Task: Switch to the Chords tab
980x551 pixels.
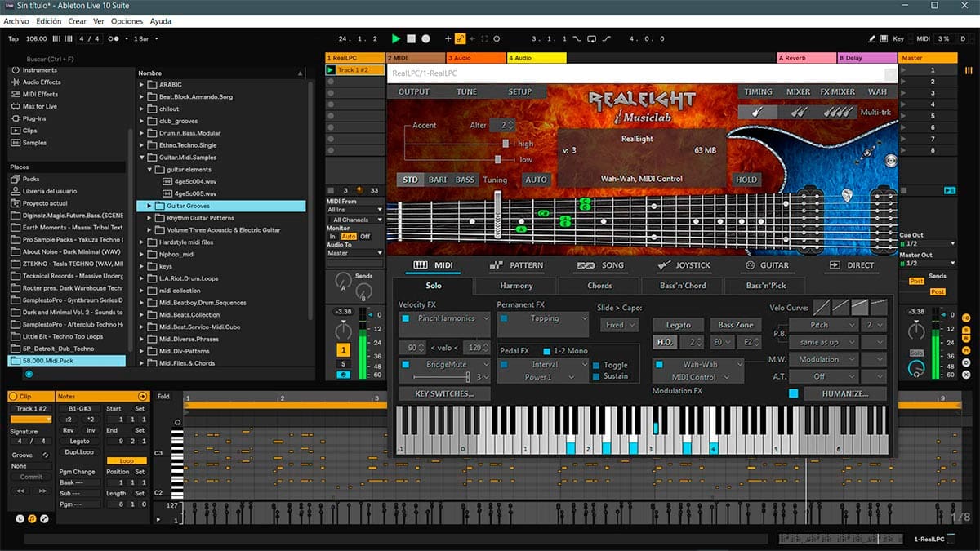Action: tap(599, 286)
